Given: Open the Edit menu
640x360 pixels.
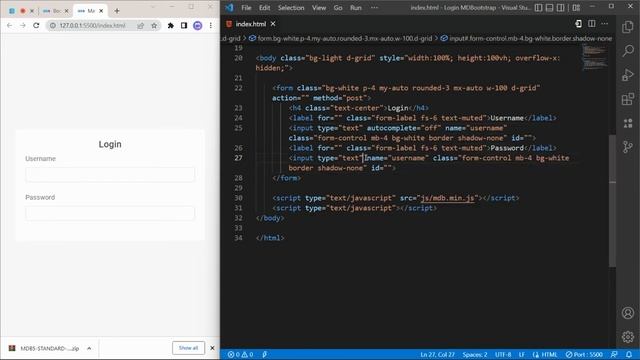Looking at the screenshot, I should click(x=264, y=7).
